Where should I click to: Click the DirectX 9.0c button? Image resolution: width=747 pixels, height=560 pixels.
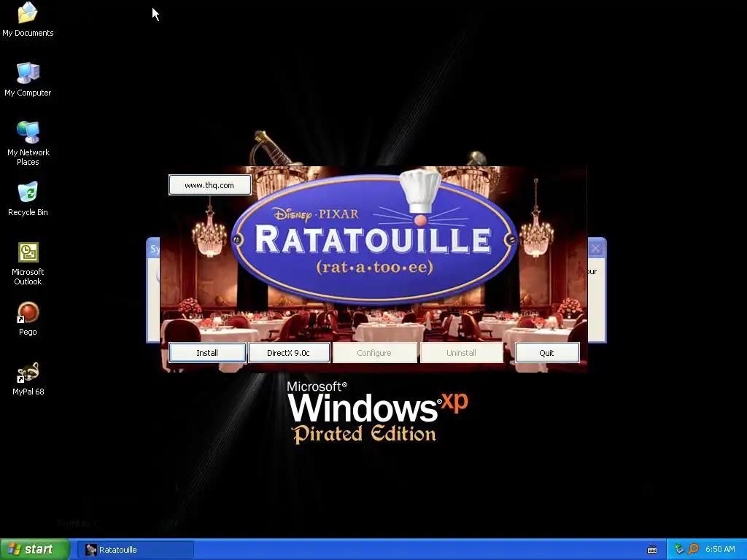coord(289,353)
